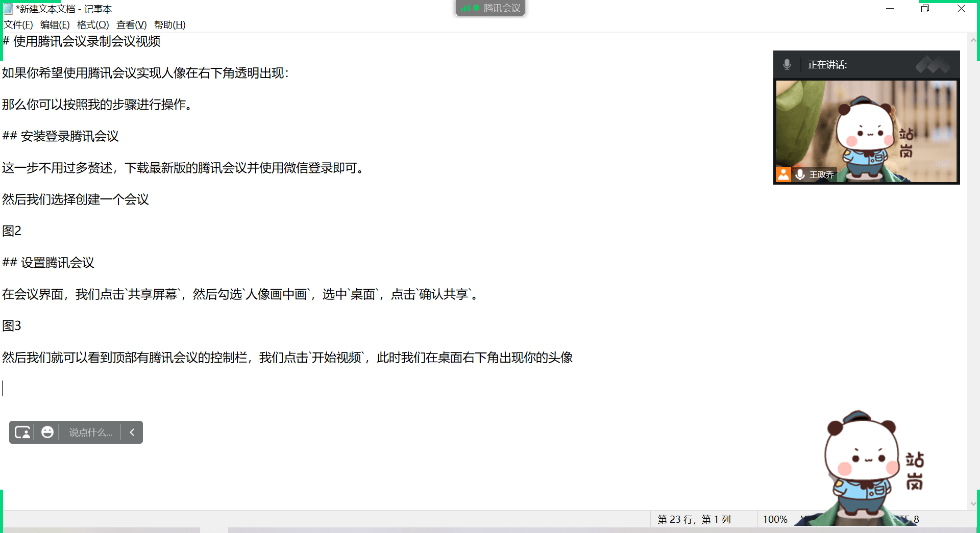Open the 查看(V) menu
The height and width of the screenshot is (533, 980).
131,24
